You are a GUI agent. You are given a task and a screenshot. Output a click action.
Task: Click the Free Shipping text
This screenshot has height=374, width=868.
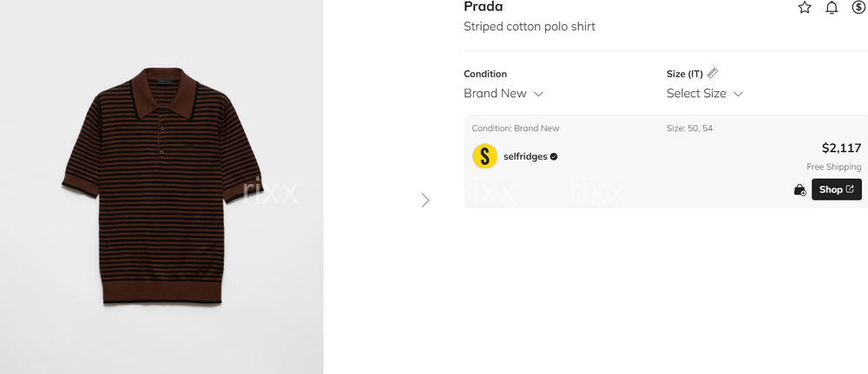point(833,167)
